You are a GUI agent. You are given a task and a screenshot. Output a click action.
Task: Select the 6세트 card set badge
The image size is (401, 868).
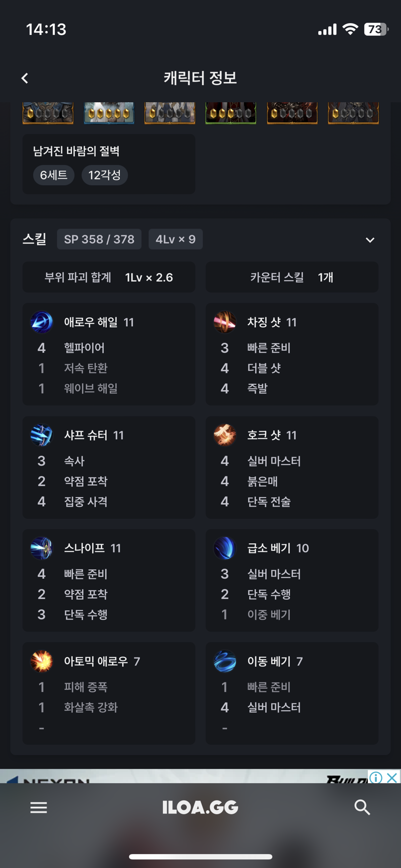tap(54, 175)
